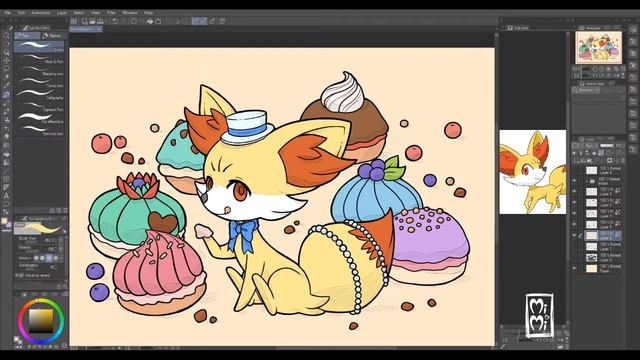Toggle visibility of the layer folder
Viewport: 640px width, 360px height.
click(574, 181)
